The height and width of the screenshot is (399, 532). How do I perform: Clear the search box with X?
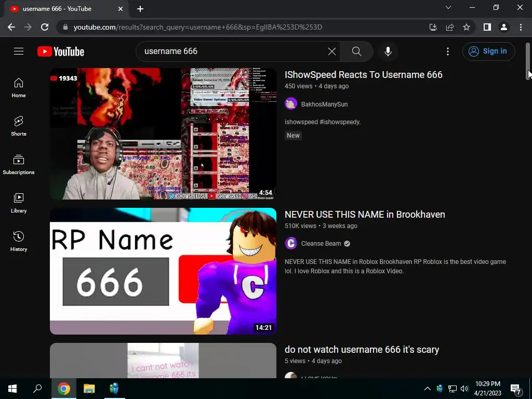tap(332, 51)
